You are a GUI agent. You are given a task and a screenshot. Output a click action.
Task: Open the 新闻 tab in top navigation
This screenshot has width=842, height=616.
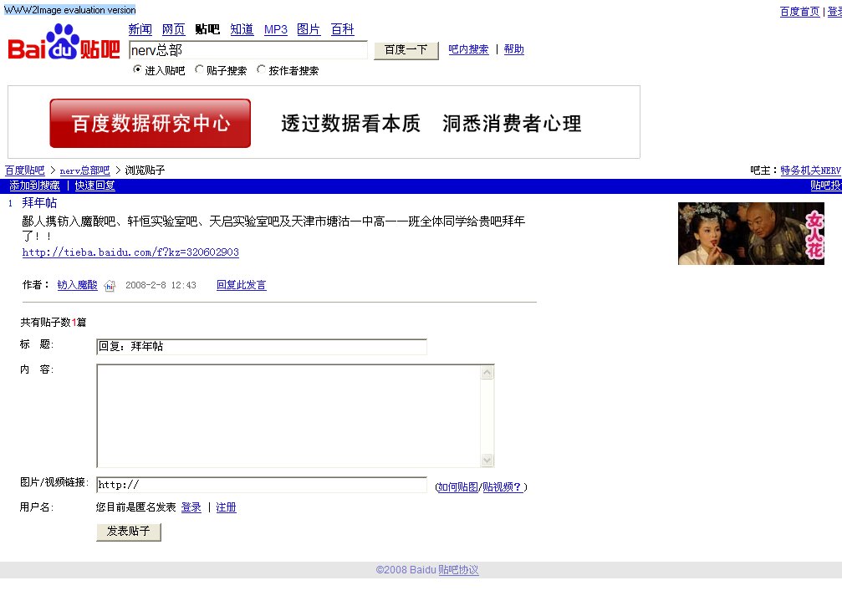140,29
